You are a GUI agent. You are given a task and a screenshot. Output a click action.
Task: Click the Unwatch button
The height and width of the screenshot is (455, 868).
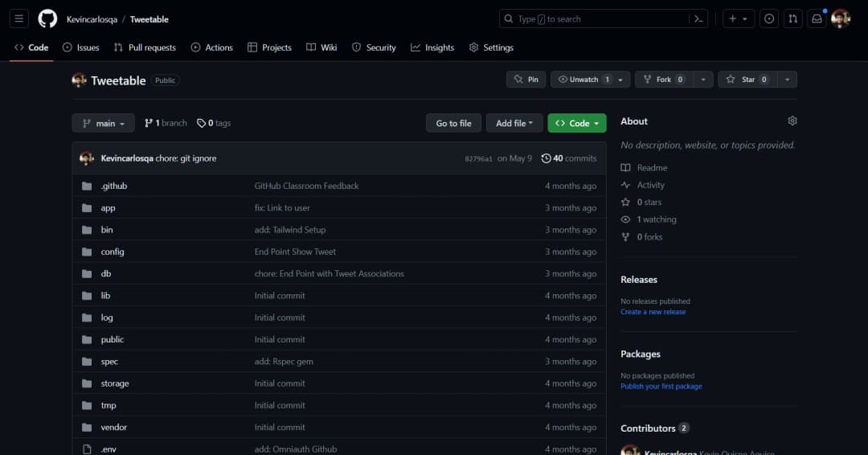coord(584,79)
